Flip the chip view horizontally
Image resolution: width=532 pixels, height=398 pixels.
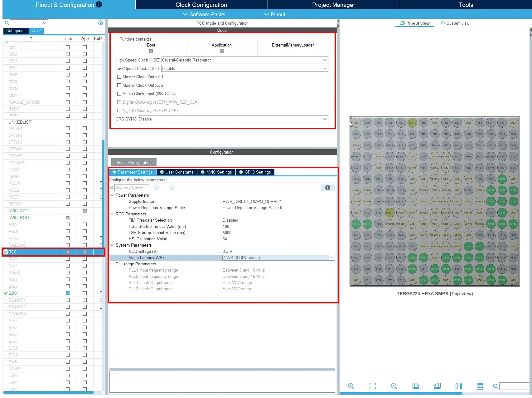click(x=459, y=386)
